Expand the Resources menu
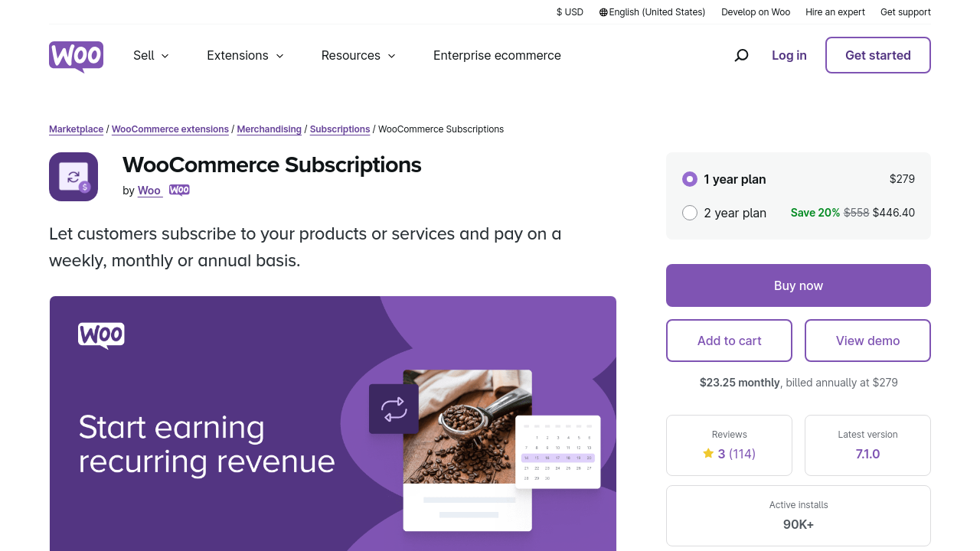 358,55
